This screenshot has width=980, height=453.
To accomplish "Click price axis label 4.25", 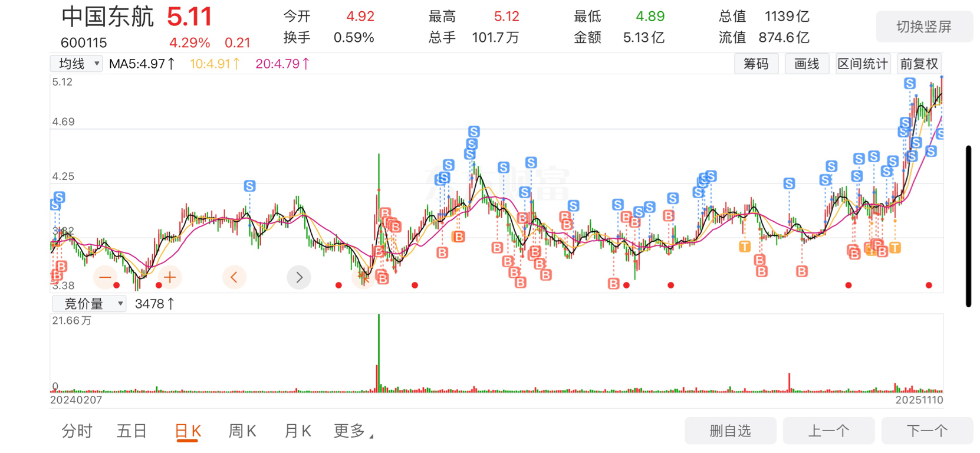I will point(63,176).
